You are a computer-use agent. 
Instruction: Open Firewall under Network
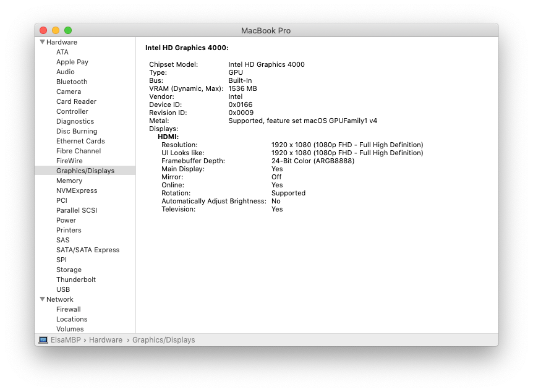(x=68, y=309)
